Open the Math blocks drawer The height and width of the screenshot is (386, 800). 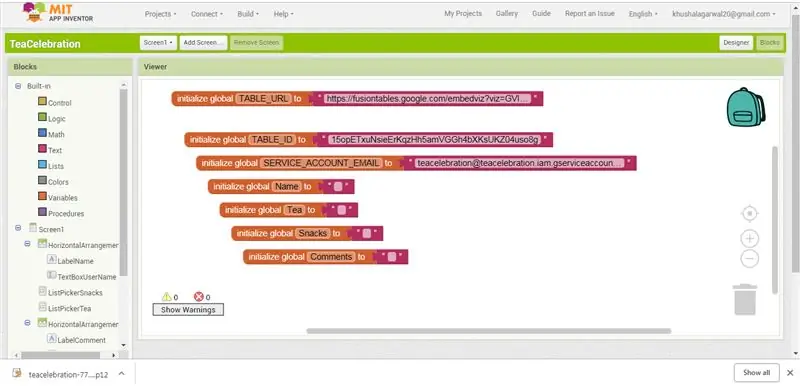tap(51, 134)
